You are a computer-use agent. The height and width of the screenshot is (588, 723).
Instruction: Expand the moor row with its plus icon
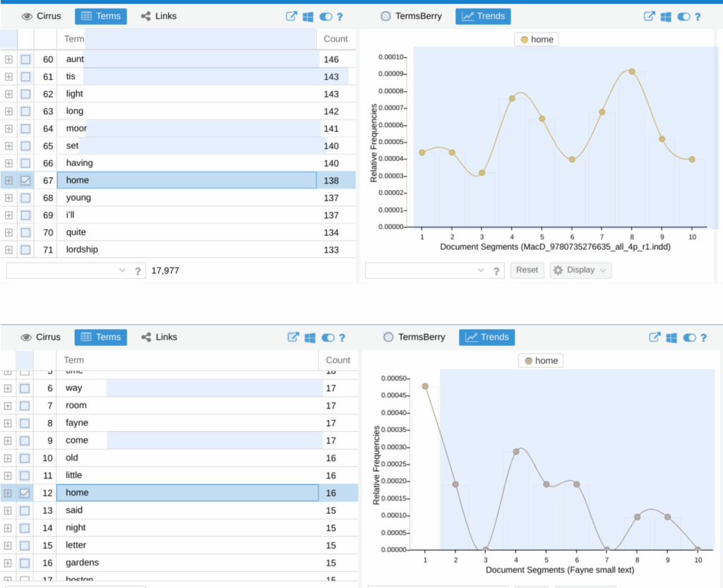tap(8, 128)
